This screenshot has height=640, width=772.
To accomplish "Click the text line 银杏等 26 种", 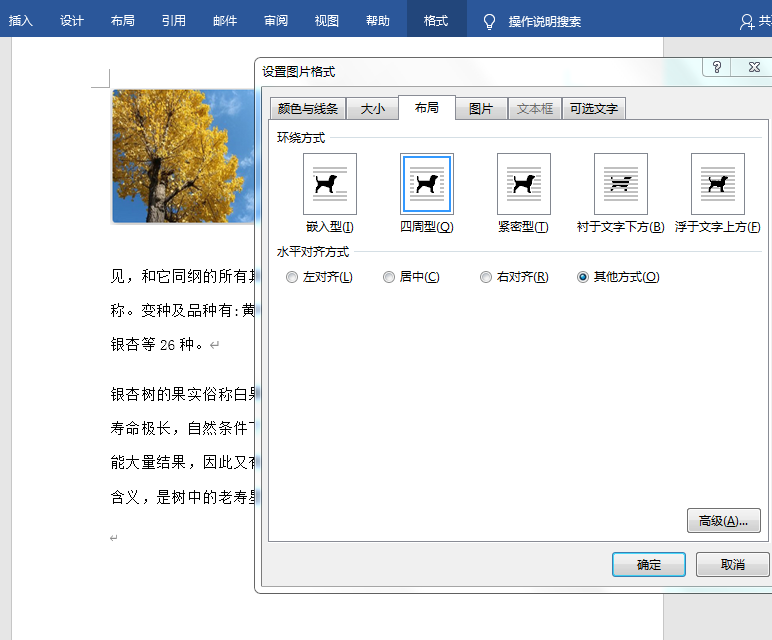I will pos(157,345).
